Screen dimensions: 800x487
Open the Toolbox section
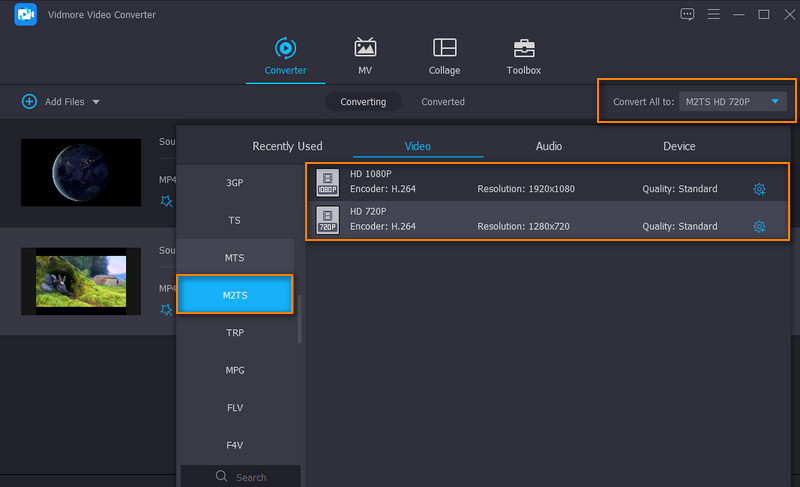(x=523, y=48)
